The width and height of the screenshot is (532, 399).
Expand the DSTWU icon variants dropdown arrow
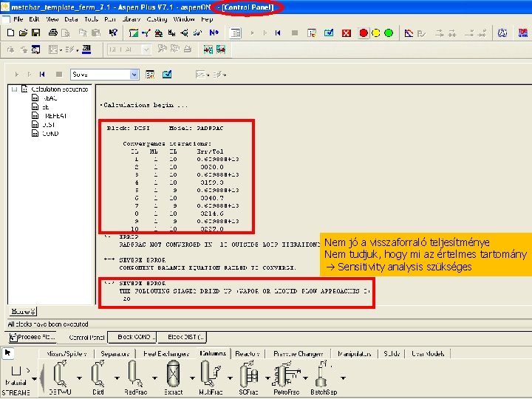point(79,378)
